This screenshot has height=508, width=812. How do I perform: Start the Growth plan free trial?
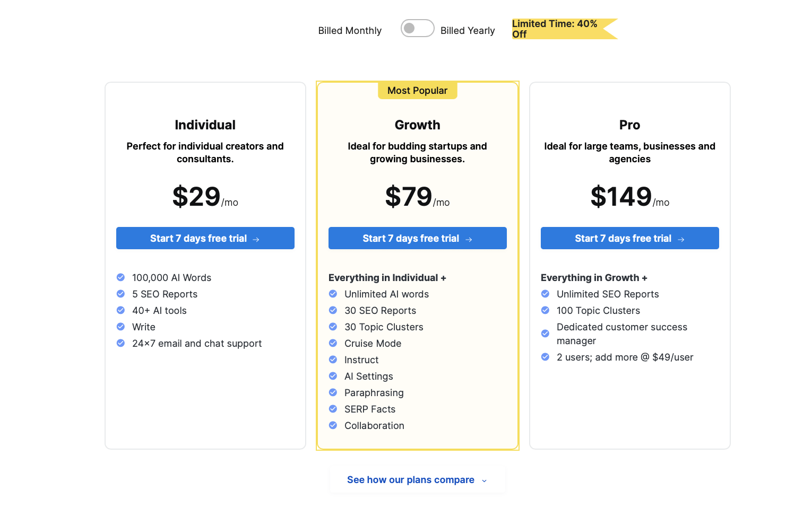pos(417,239)
